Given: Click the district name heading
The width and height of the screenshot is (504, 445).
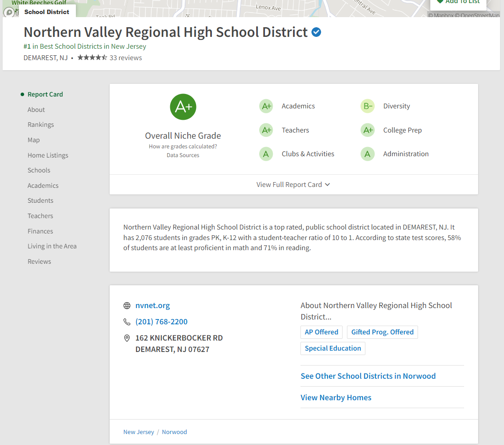Looking at the screenshot, I should pos(166,32).
